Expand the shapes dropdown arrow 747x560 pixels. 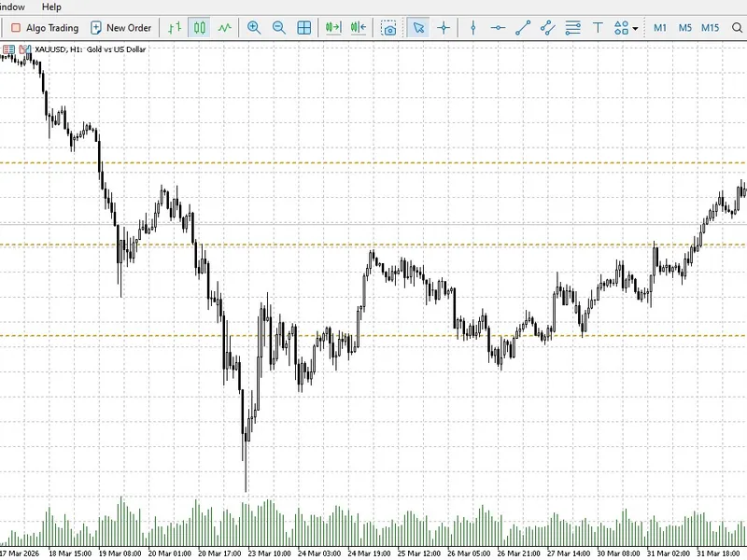point(635,29)
